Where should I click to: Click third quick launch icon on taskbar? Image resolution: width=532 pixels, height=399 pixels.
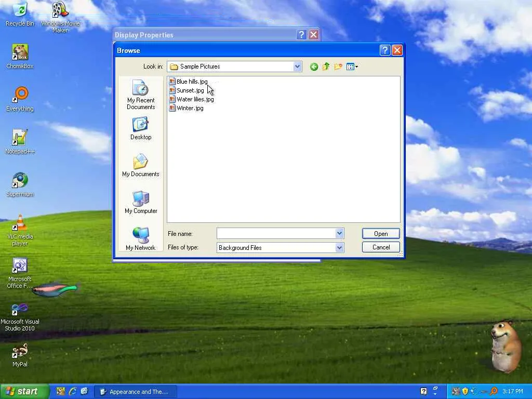(x=85, y=392)
